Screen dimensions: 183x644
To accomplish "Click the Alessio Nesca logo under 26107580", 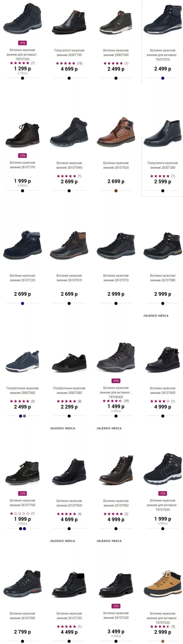I will pyautogui.click(x=156, y=315).
